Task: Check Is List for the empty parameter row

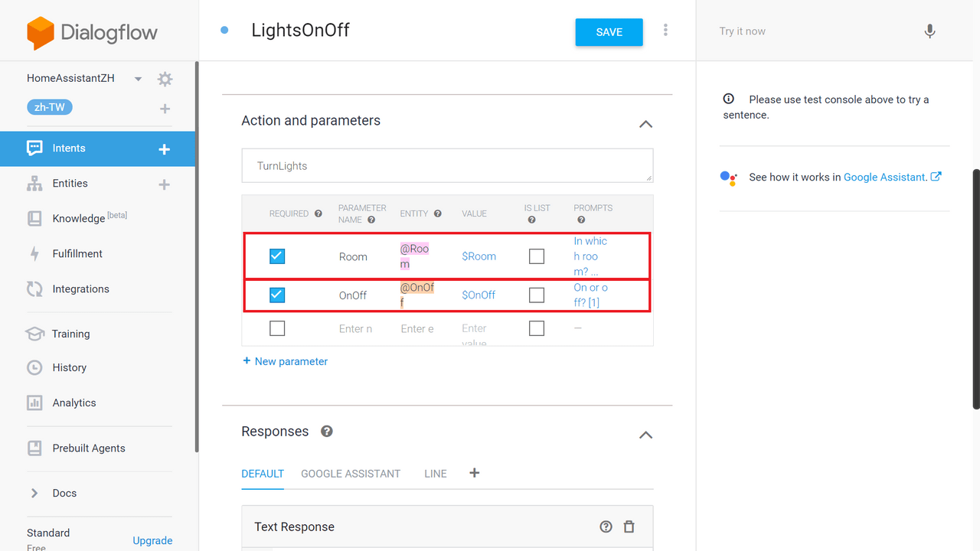Action: 537,328
